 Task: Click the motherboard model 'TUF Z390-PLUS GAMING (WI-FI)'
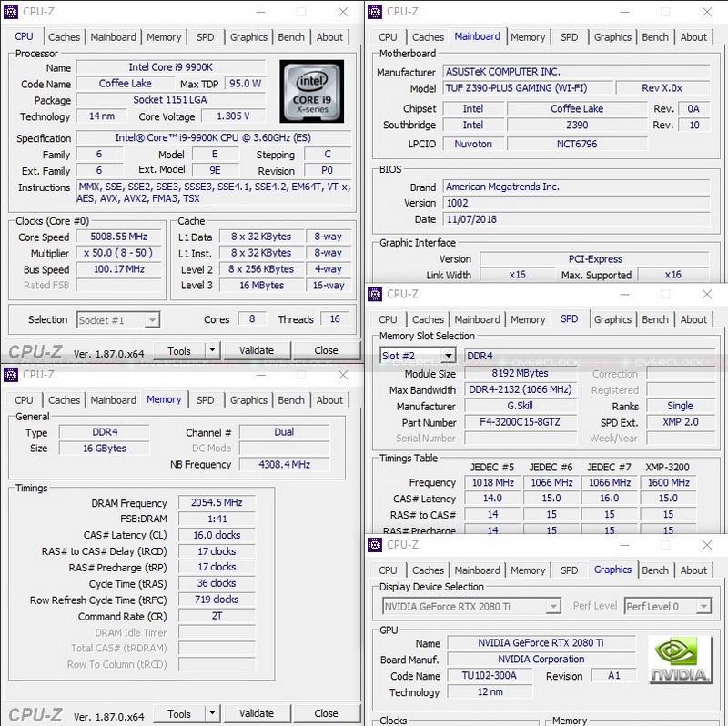528,88
